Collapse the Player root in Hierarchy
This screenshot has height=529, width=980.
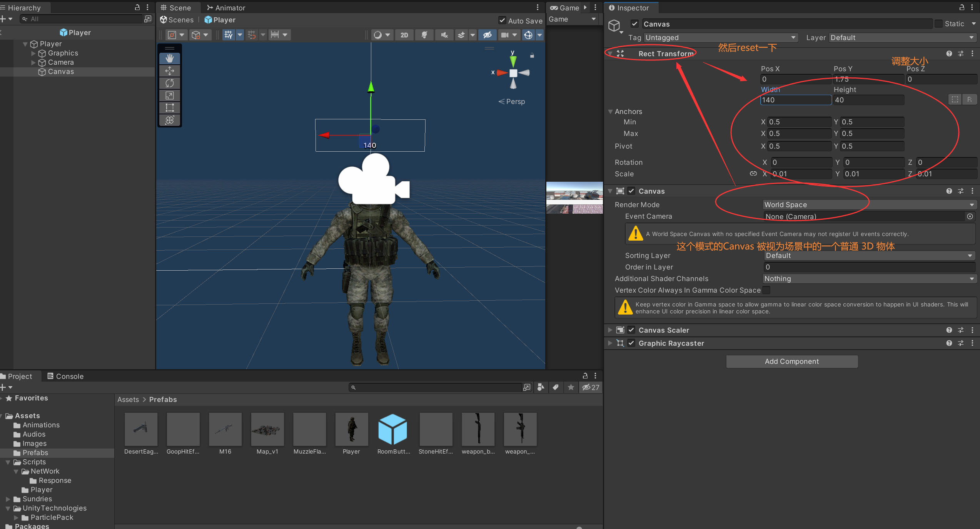[x=25, y=44]
